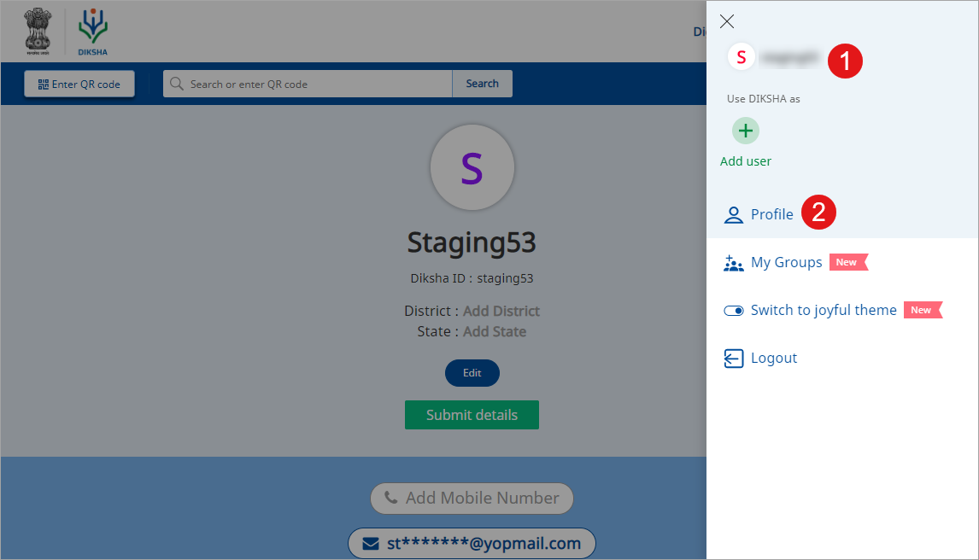Click the My Groups people icon
The width and height of the screenshot is (979, 560).
733,263
